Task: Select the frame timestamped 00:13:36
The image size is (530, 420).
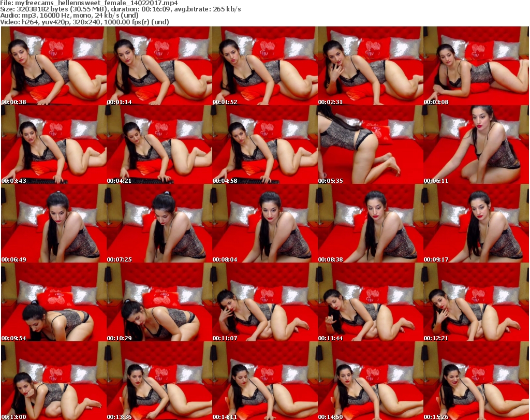Action: (x=159, y=381)
